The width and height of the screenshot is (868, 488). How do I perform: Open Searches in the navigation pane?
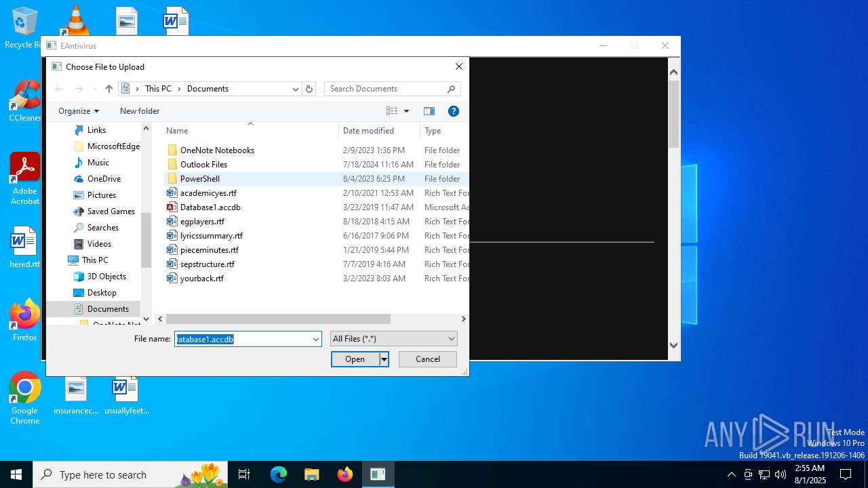pyautogui.click(x=102, y=228)
